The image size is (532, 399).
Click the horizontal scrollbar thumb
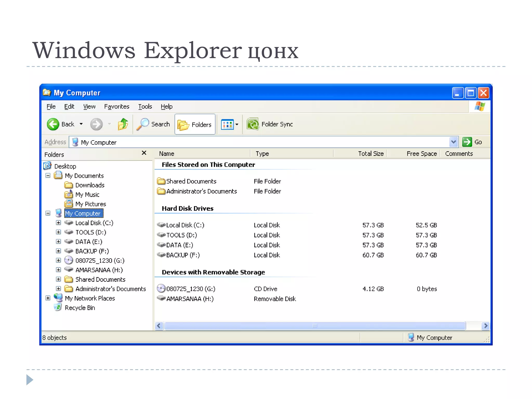click(x=315, y=325)
